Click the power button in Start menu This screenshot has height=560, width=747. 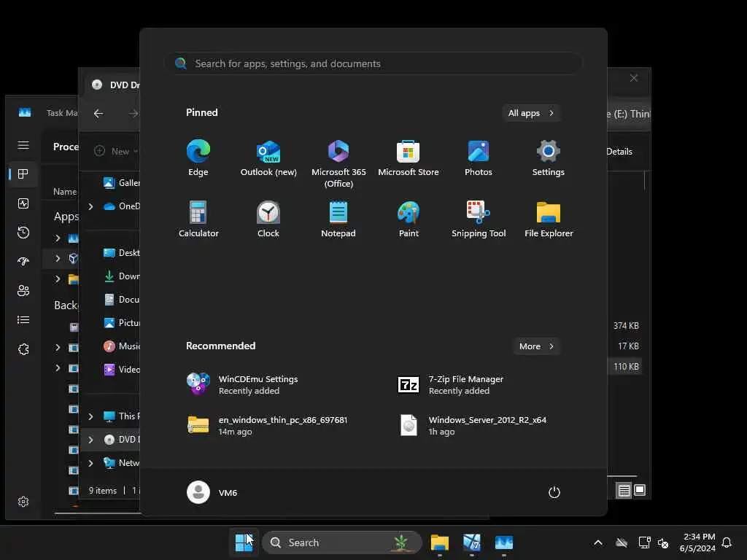pos(554,492)
